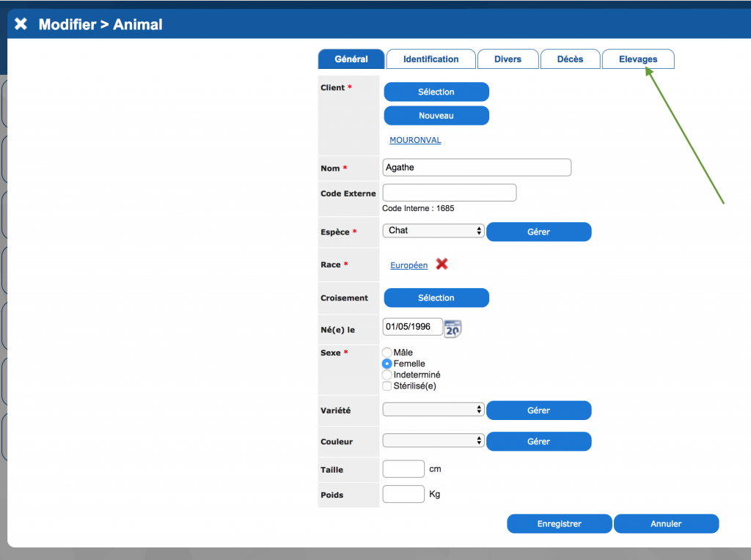Click inside the Poids input field

pyautogui.click(x=403, y=493)
